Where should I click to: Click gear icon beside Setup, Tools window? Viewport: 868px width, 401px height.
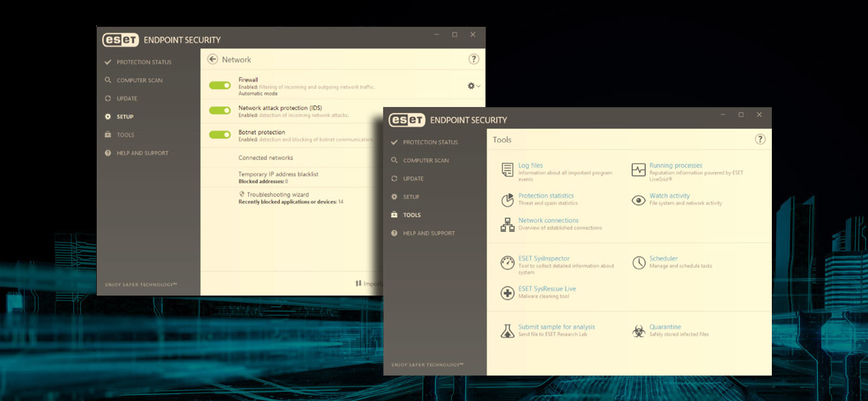click(x=395, y=197)
